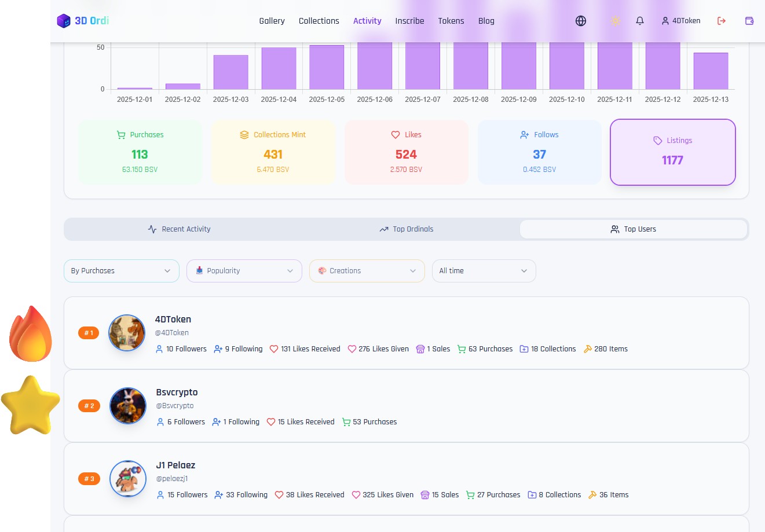Select the Follows stat card
765x532 pixels.
coord(540,152)
